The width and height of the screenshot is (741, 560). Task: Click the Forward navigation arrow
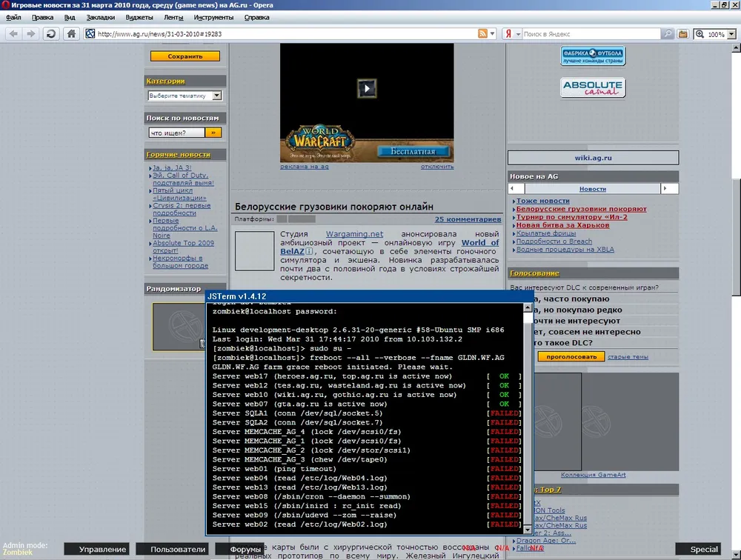[31, 34]
